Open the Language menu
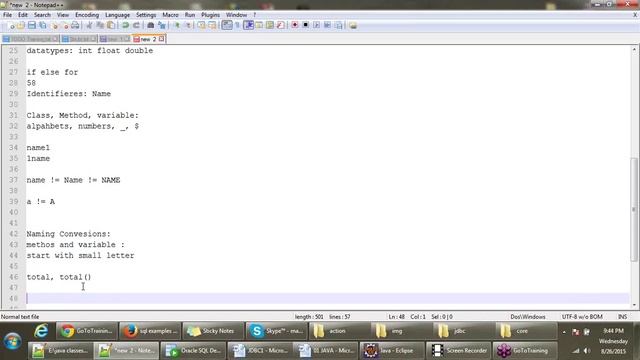Screen dimensions: 640x360 coord(117,15)
